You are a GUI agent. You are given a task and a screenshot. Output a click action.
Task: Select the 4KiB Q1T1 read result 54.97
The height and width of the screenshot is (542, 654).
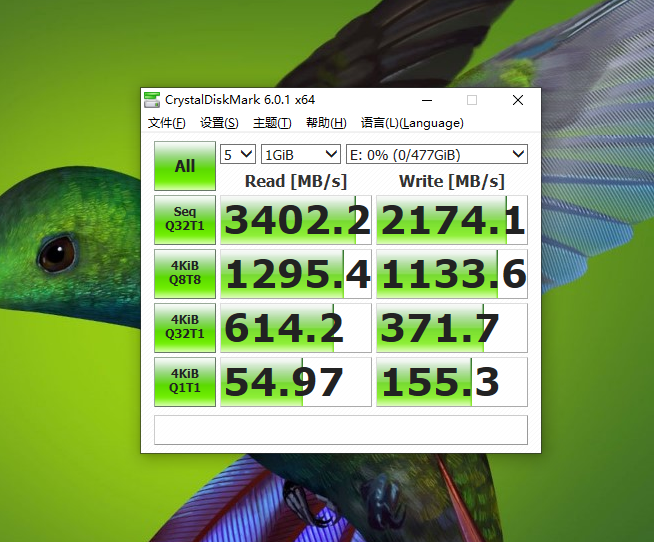click(x=296, y=382)
